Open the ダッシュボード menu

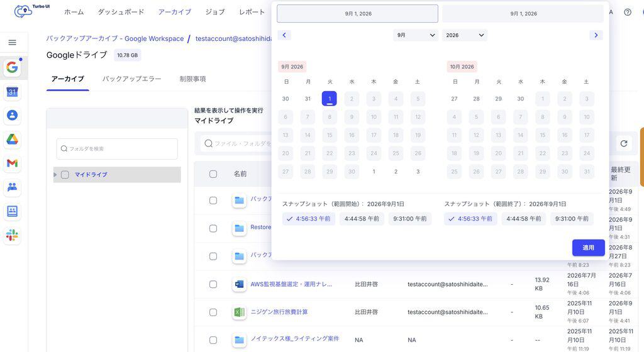121,12
